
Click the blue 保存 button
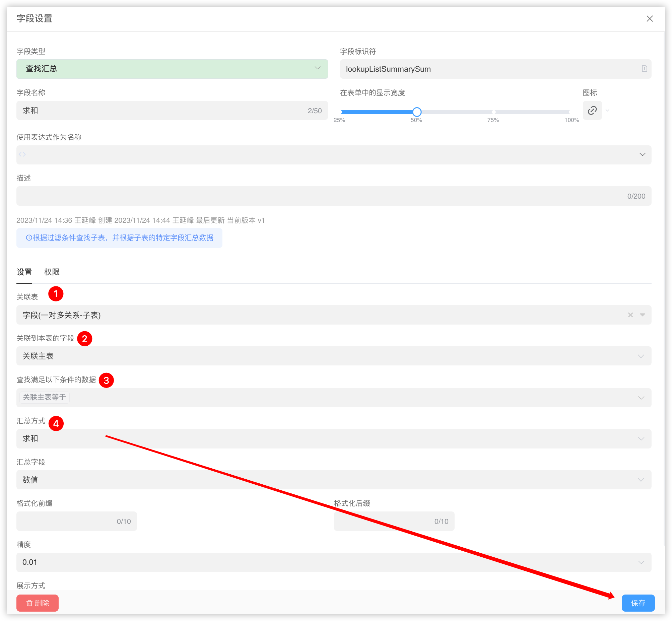coord(638,603)
